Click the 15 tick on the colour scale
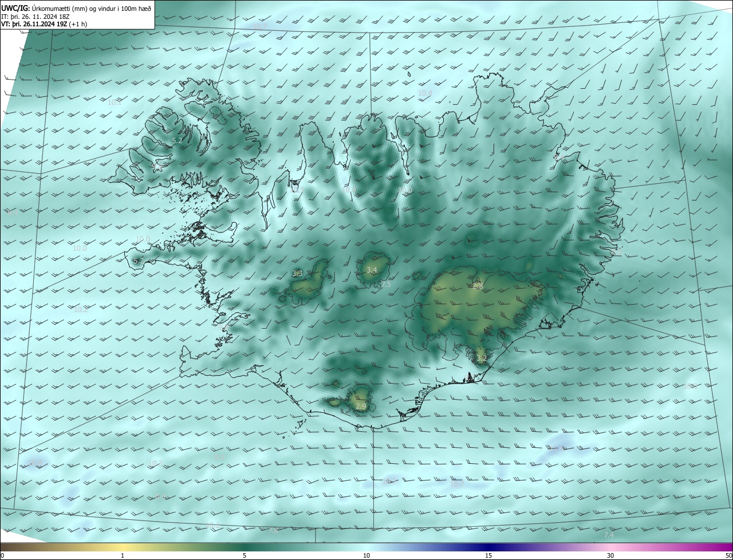This screenshot has height=560, width=733. pos(488,556)
